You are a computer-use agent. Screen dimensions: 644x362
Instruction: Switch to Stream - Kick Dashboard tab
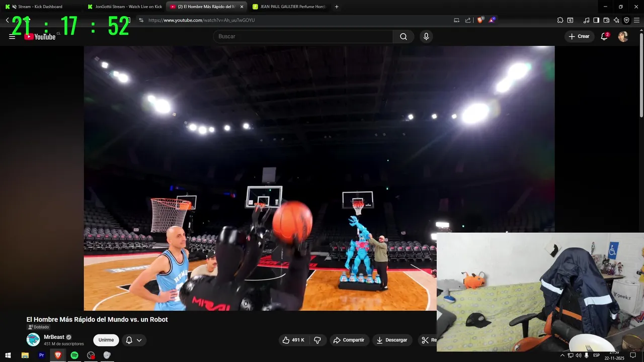40,7
